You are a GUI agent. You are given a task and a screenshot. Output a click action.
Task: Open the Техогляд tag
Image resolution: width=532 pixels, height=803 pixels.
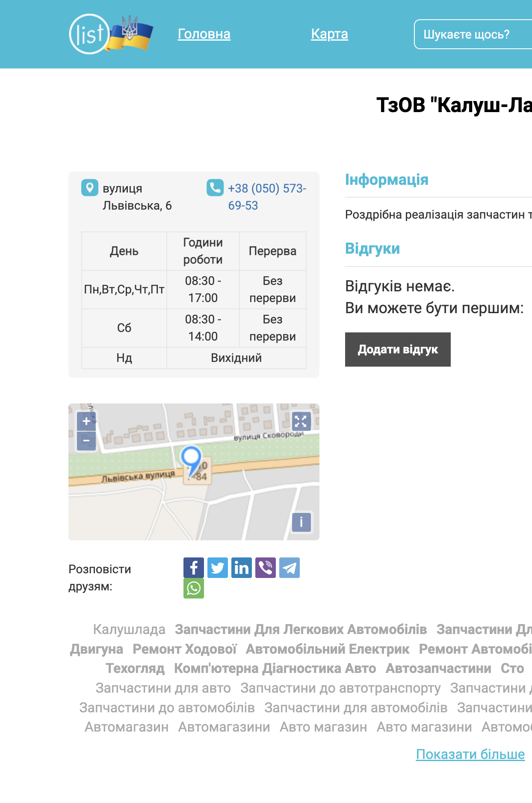[135, 668]
